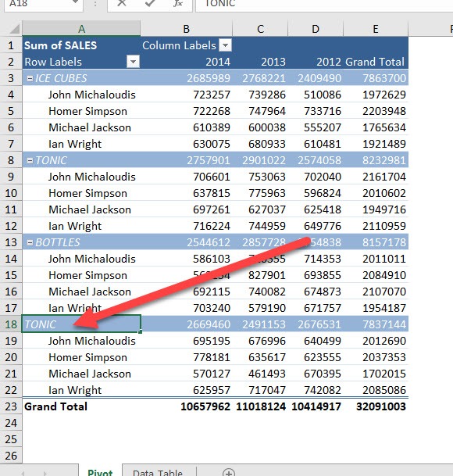Open the Name Box dropdown arrow
This screenshot has height=476, width=453.
click(x=75, y=3)
